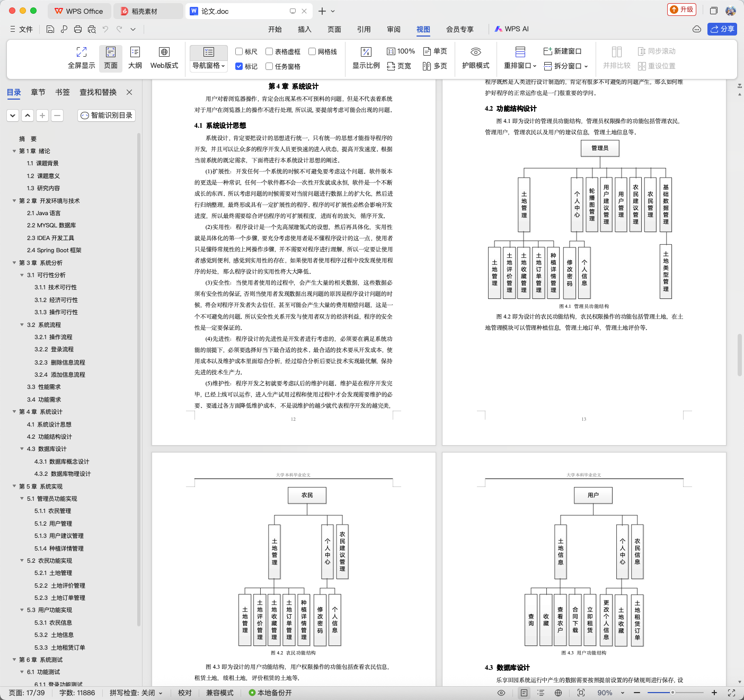The width and height of the screenshot is (744, 700).
Task: Click the eye icon in status bar
Action: click(501, 693)
